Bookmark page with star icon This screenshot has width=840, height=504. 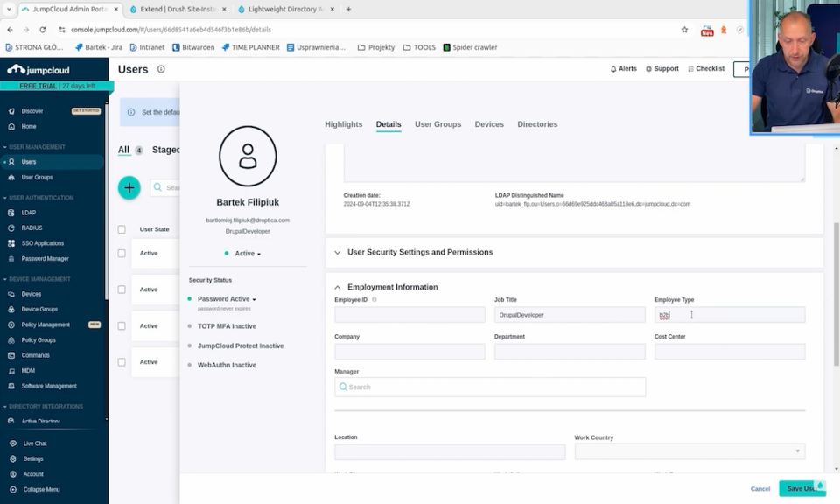point(684,30)
